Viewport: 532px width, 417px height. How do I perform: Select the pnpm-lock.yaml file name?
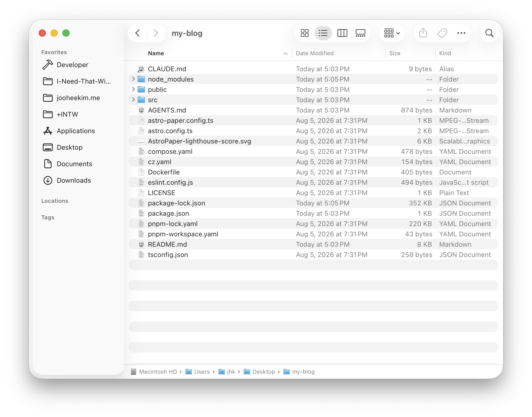(173, 224)
